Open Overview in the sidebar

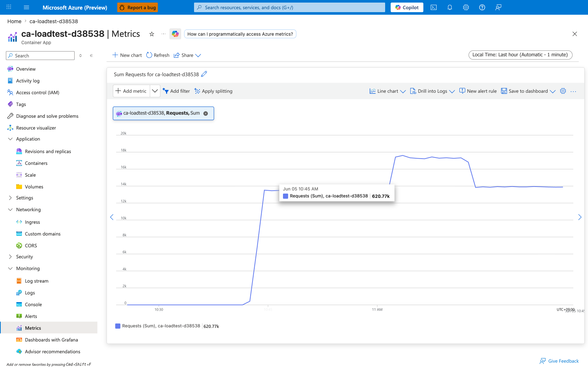26,69
